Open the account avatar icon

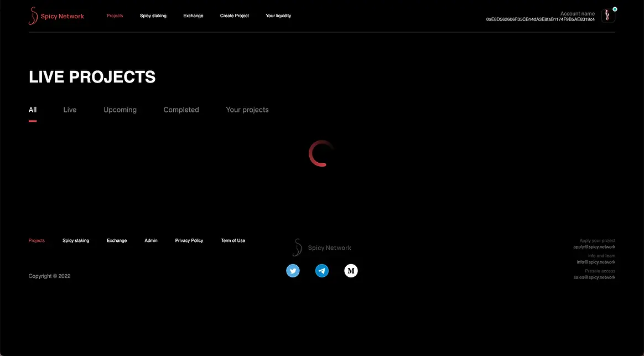point(608,16)
